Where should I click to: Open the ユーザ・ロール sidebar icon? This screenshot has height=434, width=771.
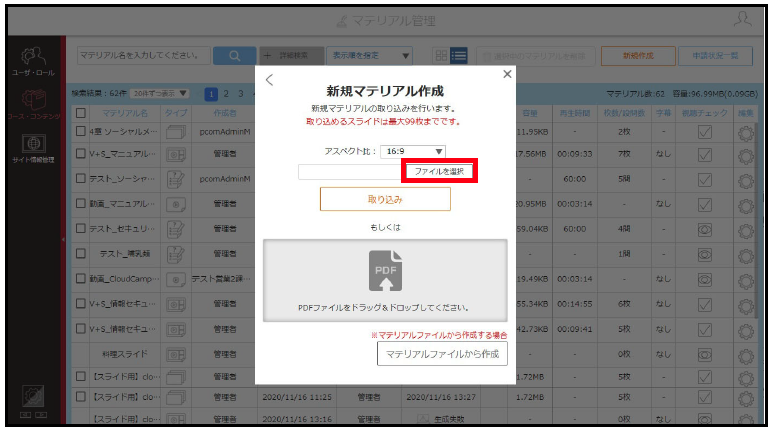coord(33,61)
